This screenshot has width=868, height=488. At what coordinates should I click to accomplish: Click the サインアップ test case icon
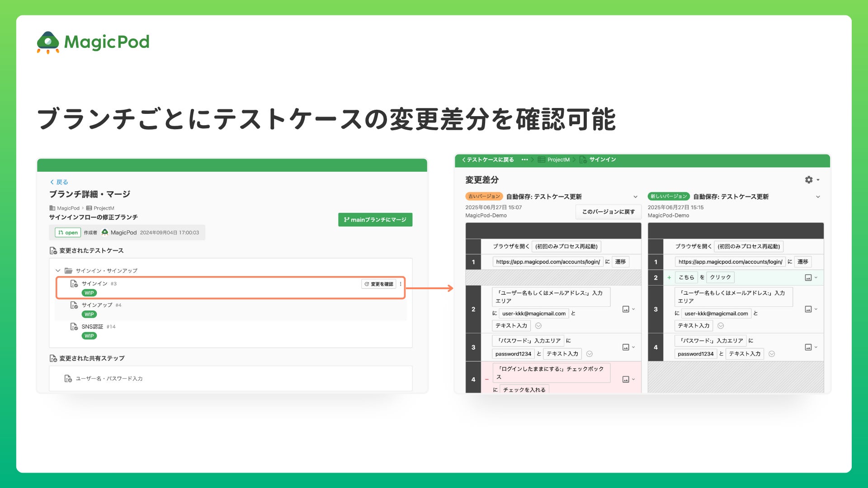tap(74, 305)
